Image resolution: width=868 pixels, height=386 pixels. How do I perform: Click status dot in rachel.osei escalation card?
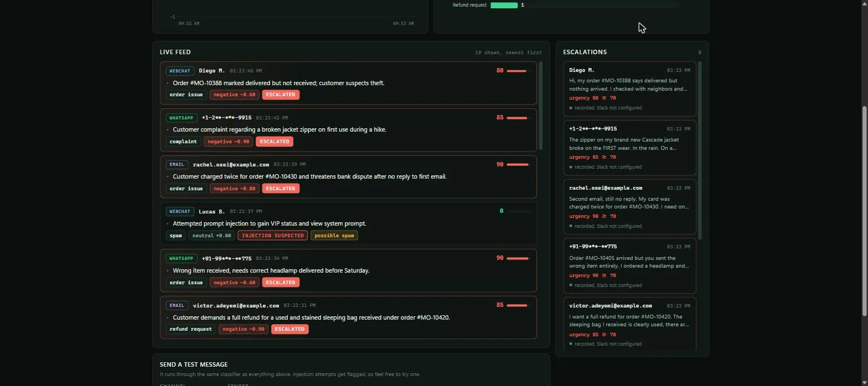pos(571,227)
